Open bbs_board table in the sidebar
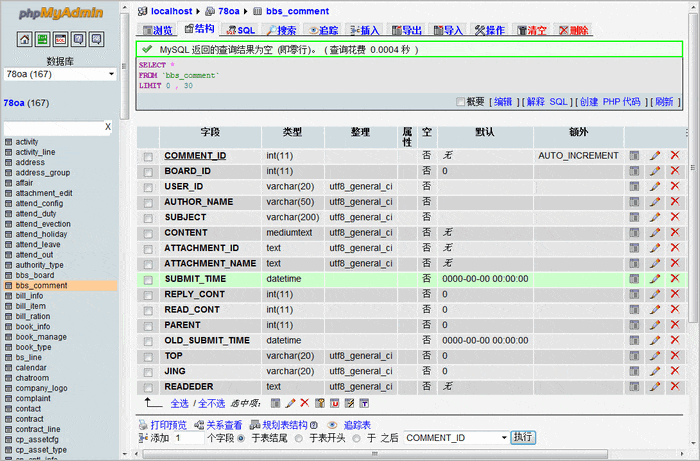700x461 pixels. 35,275
